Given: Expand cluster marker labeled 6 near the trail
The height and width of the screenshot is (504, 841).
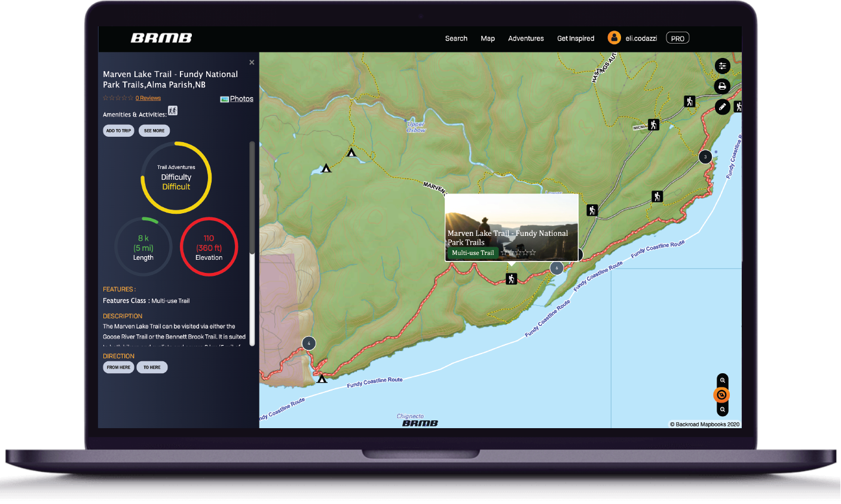Looking at the screenshot, I should coord(556,268).
